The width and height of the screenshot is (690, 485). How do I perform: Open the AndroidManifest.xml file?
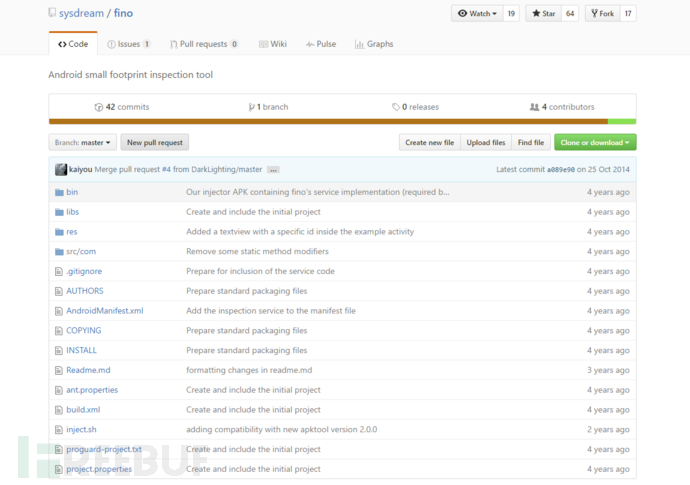point(105,311)
